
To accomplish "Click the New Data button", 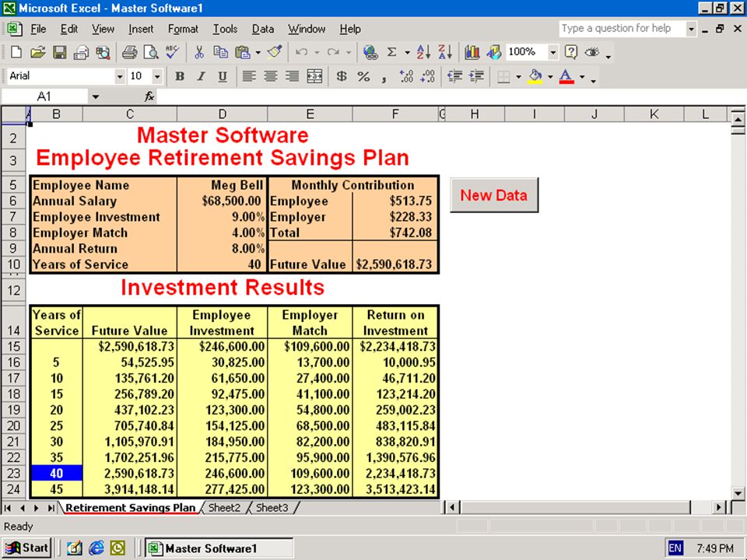I will pos(494,195).
